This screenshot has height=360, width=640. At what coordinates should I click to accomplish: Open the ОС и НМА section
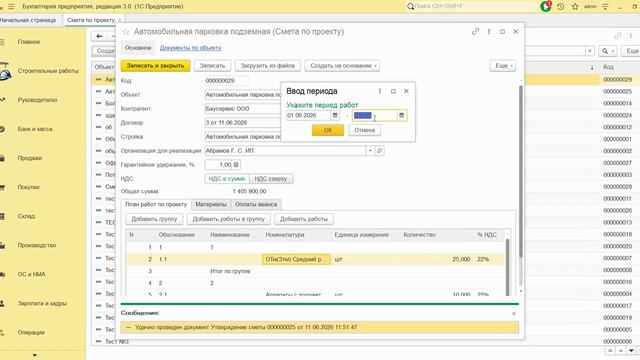coord(31,274)
